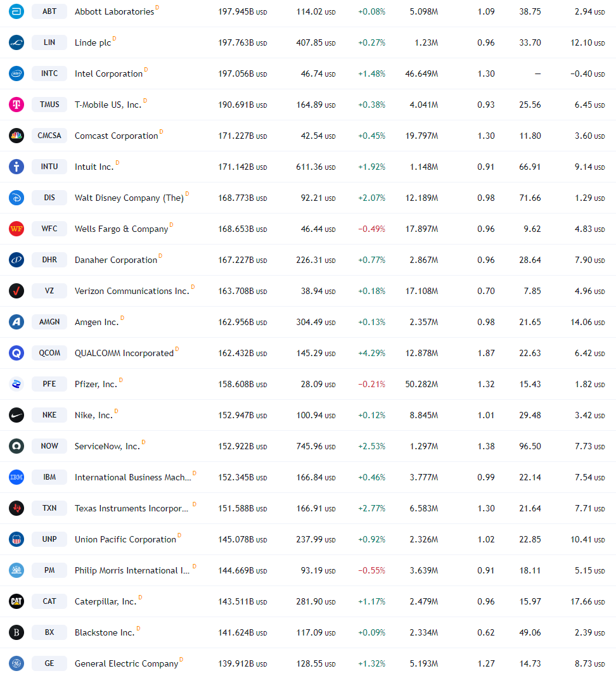
Task: Open Wells Fargo & Company link
Action: 121,229
